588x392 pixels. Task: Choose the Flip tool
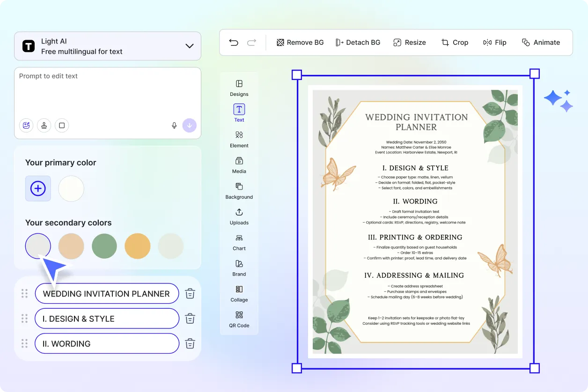pos(495,43)
